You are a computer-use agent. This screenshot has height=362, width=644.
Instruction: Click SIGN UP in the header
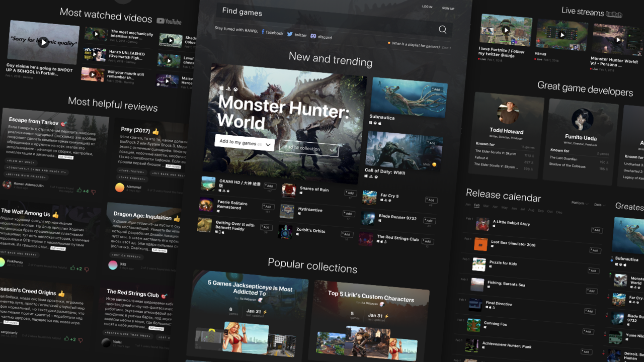tap(448, 9)
